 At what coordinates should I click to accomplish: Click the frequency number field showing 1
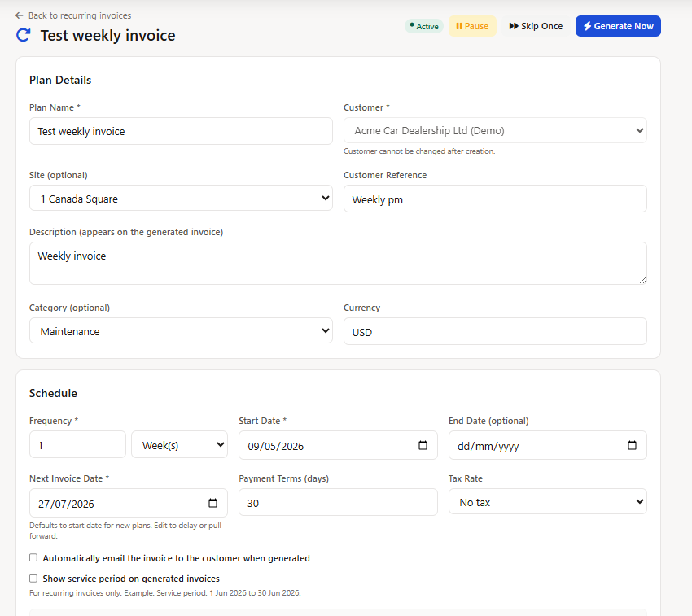click(77, 445)
